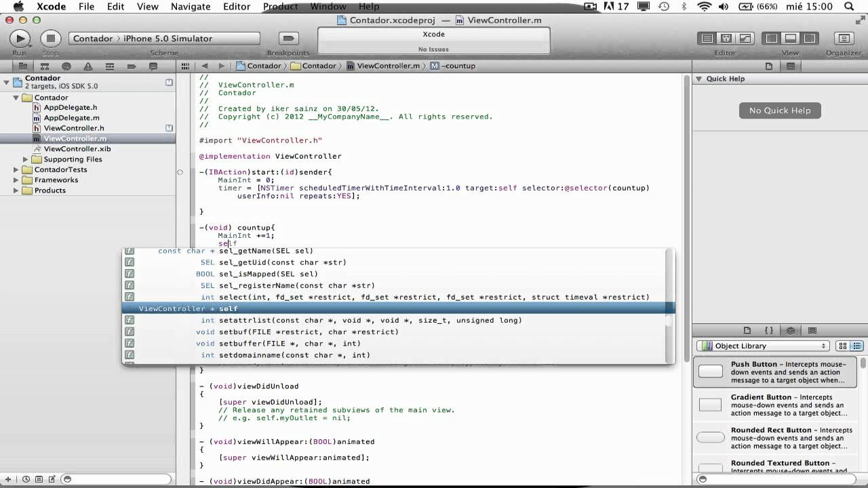868x488 pixels.
Task: Show the Quick Help inspector
Action: point(791,66)
